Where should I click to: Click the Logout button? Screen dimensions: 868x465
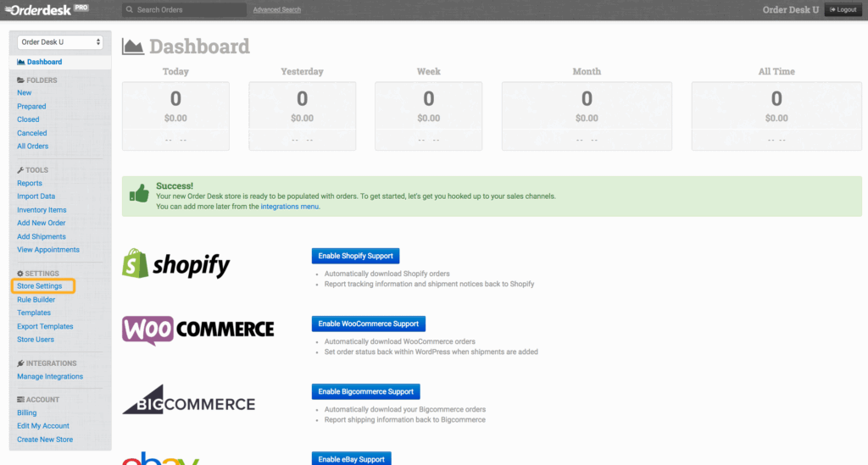pyautogui.click(x=843, y=9)
